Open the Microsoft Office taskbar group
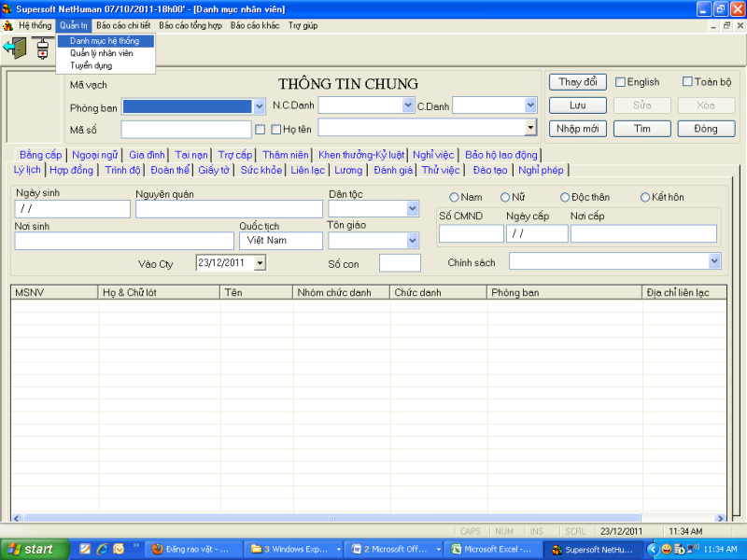747x560 pixels. click(395, 549)
